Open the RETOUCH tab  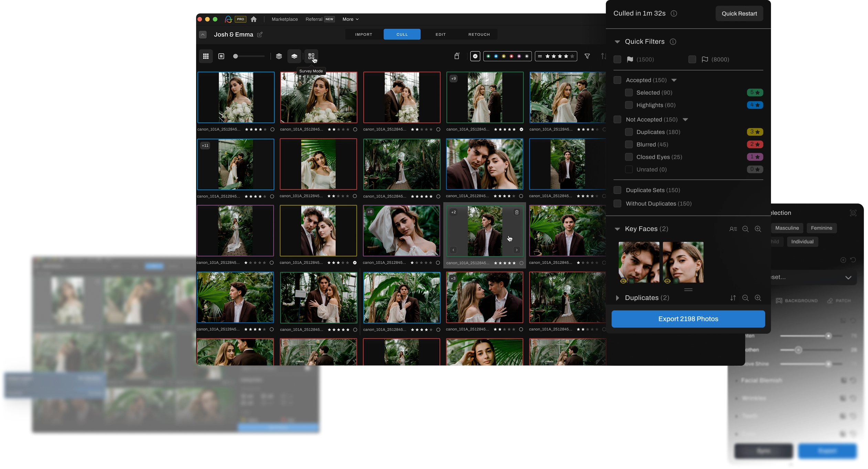(479, 34)
